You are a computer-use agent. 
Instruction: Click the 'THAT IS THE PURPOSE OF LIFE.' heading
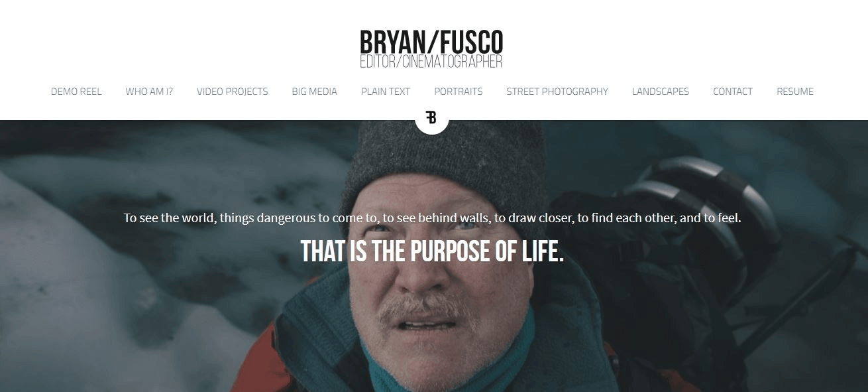pos(432,251)
